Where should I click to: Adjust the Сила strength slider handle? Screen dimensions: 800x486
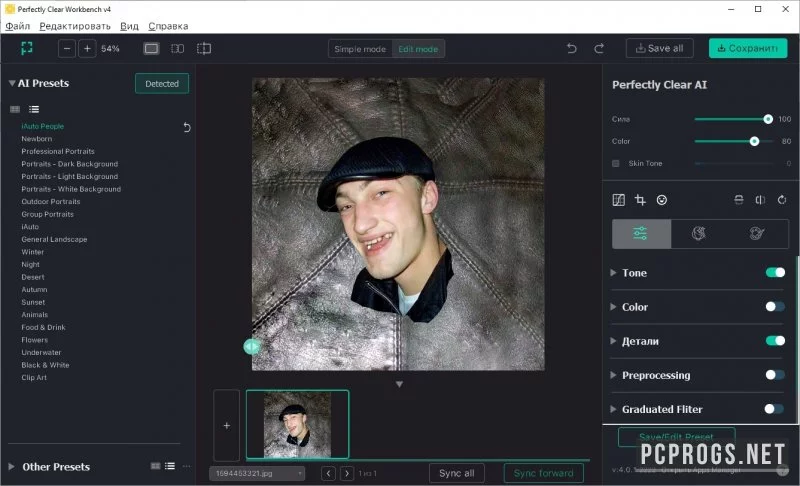[768, 119]
